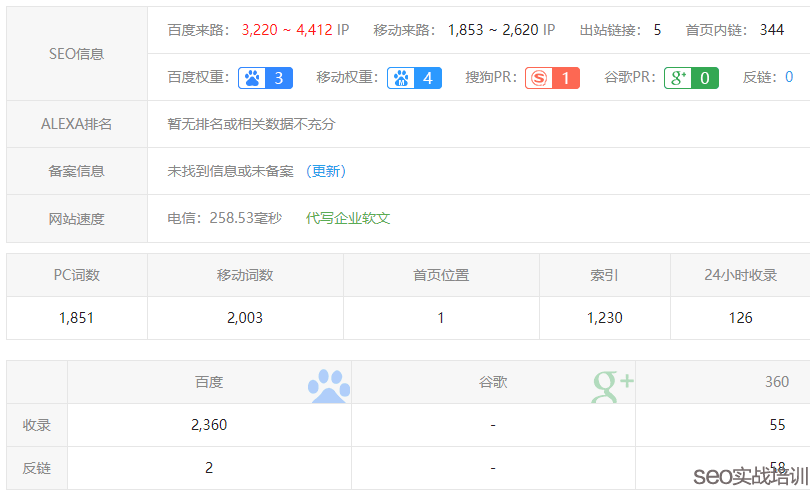Click Baidu 收录 value 2,360
810x490 pixels.
click(209, 424)
